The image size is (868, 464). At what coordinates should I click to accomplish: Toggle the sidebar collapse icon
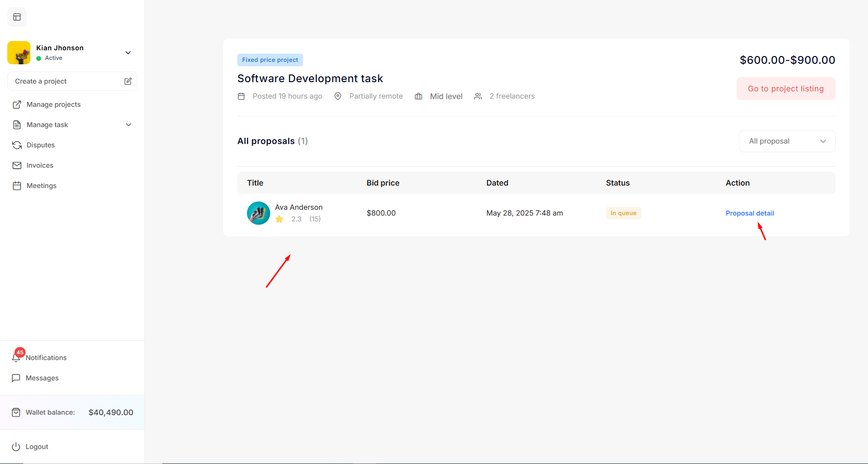tap(17, 17)
